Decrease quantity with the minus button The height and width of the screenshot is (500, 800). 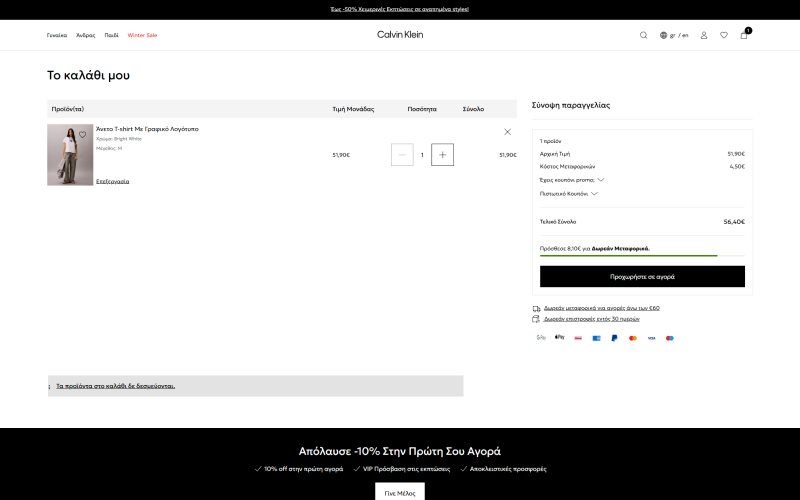pos(402,155)
